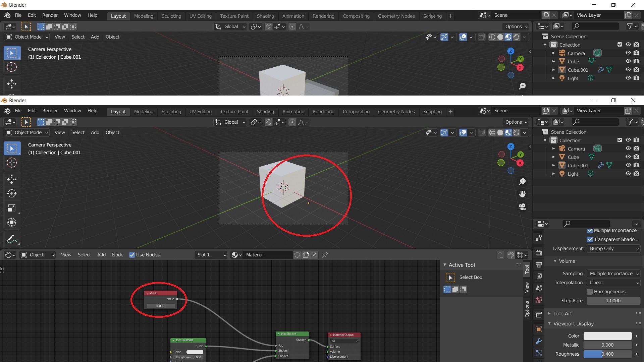644x362 pixels.
Task: Open the Node menu in node editor
Action: (117, 255)
